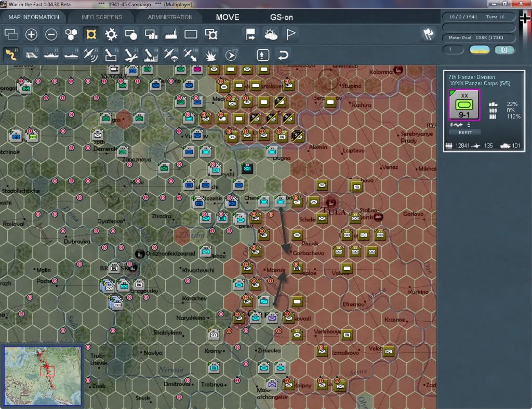Show weather with the sun-cloud icon
Screen dimensions: 532x409
(x=271, y=34)
